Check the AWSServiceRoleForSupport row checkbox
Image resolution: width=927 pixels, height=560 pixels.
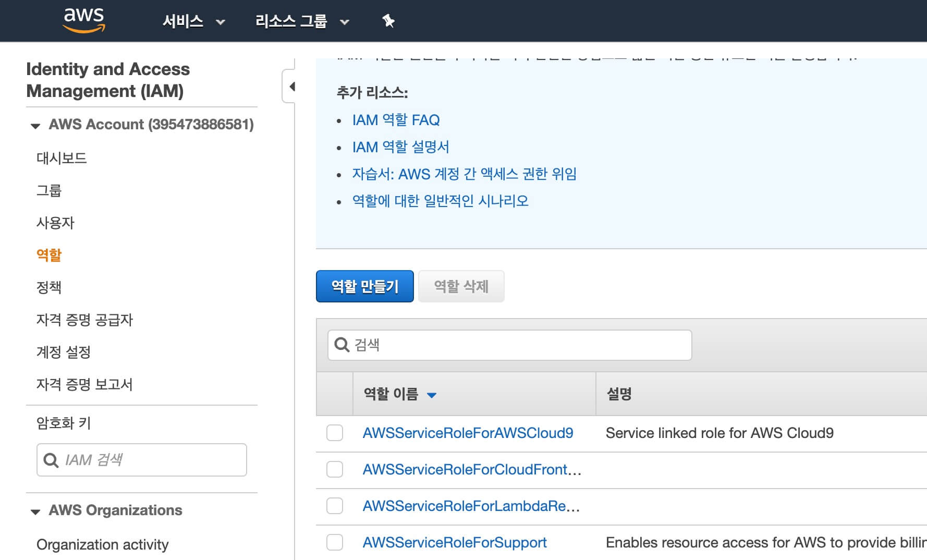click(x=335, y=542)
